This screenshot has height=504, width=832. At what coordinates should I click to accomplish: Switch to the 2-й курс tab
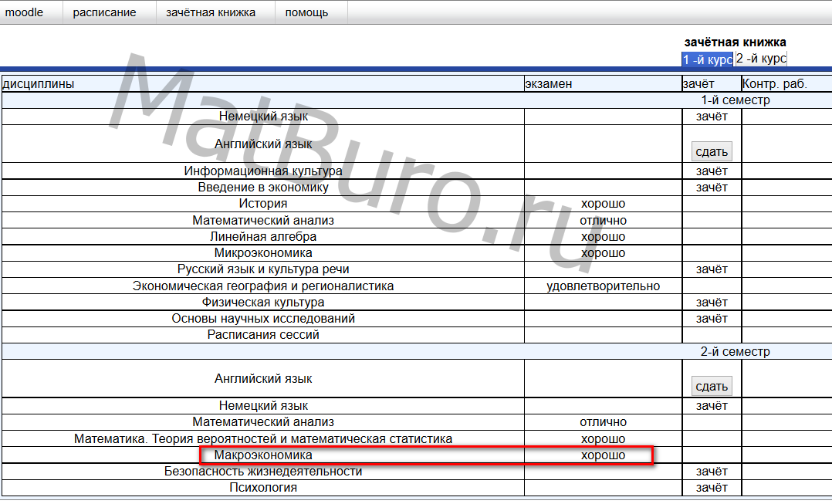pos(761,59)
